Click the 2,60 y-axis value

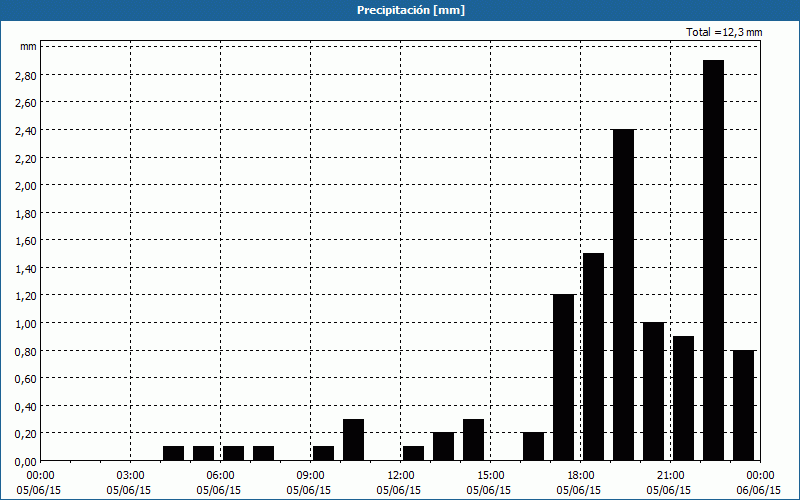[26, 103]
